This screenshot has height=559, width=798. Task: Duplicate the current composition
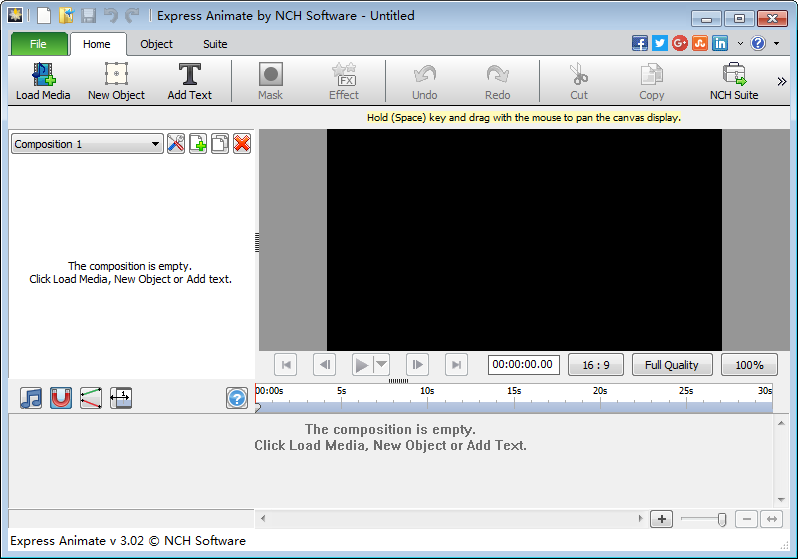coord(220,144)
